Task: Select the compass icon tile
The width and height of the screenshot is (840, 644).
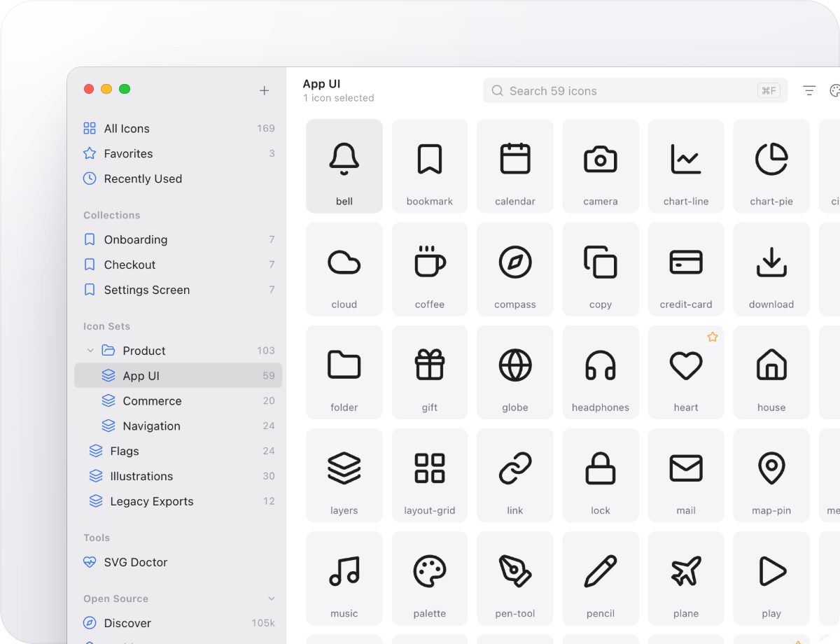Action: (x=515, y=269)
